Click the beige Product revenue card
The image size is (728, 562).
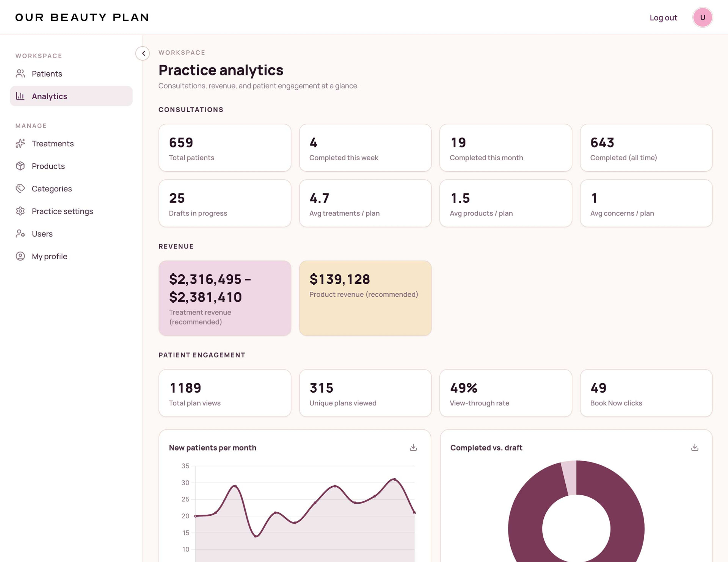pos(365,298)
